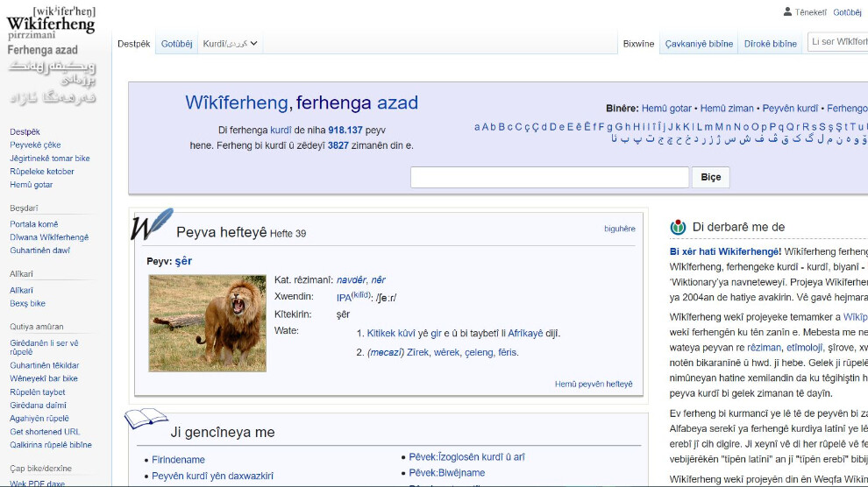This screenshot has height=487, width=868.
Task: Click Jêgirtinekê tomar bike
Action: 50,158
